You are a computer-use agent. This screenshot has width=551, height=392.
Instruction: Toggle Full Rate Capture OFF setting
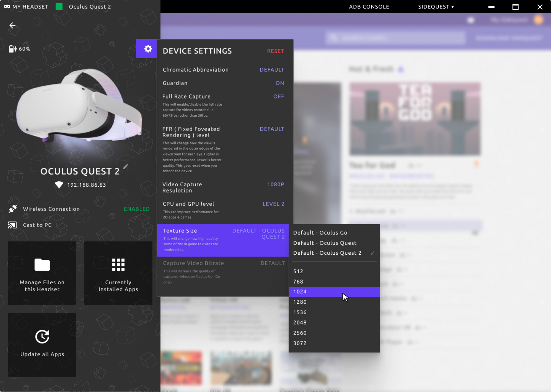point(279,97)
